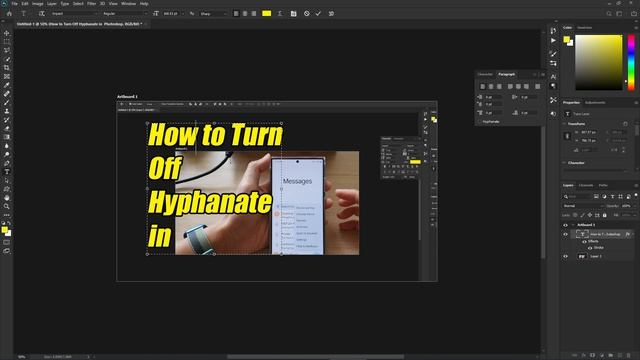Right align text in options bar
This screenshot has height=360, width=640.
(254, 13)
